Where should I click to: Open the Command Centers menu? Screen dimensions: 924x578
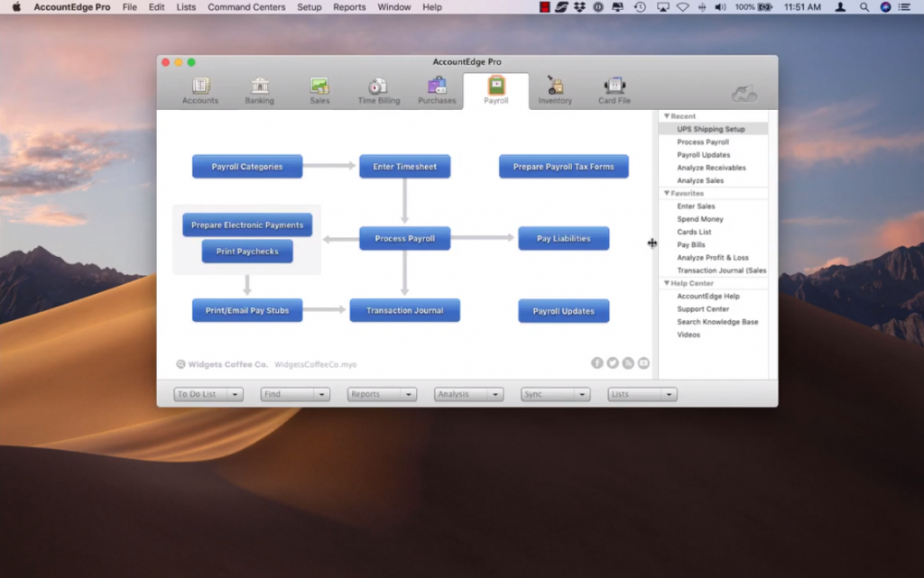[246, 7]
